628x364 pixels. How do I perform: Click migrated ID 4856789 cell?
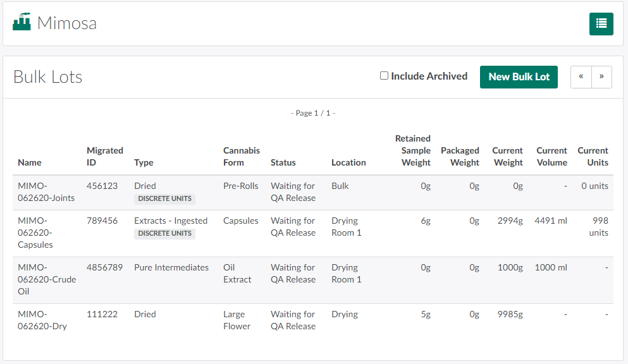105,267
